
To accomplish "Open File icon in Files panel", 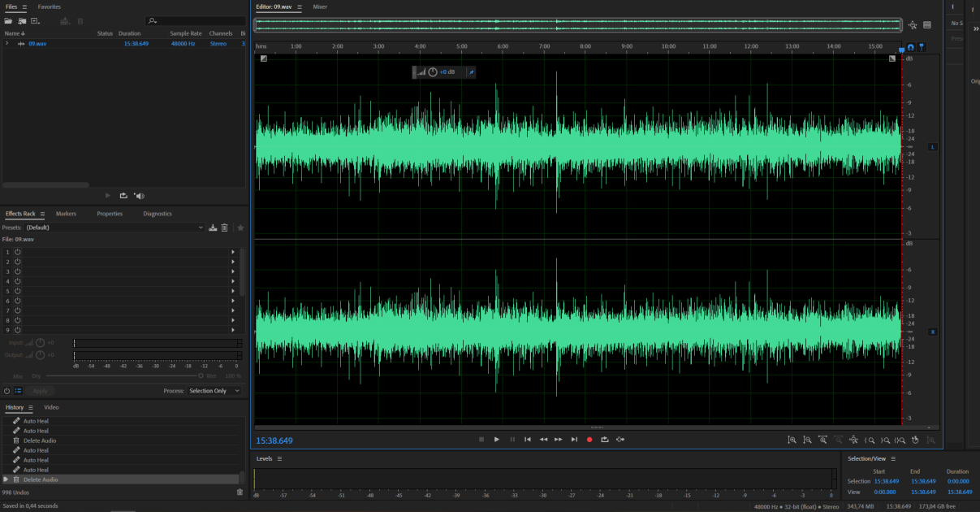I will [x=8, y=20].
